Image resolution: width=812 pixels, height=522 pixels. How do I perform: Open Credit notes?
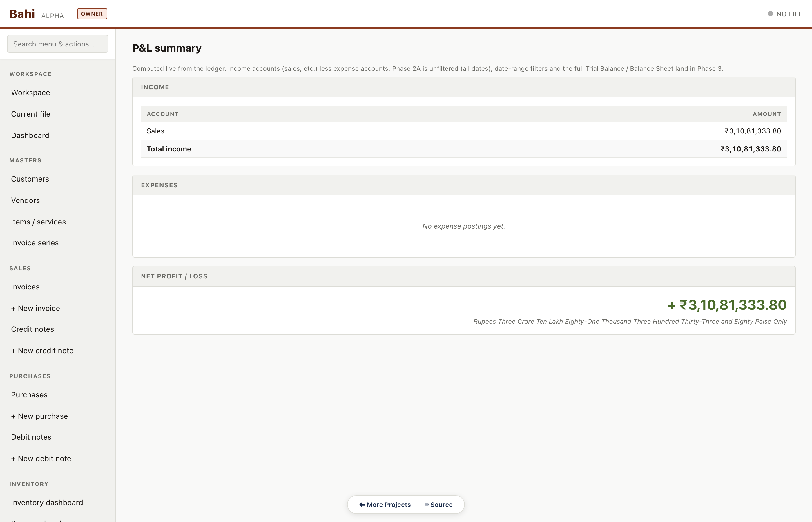pos(32,329)
